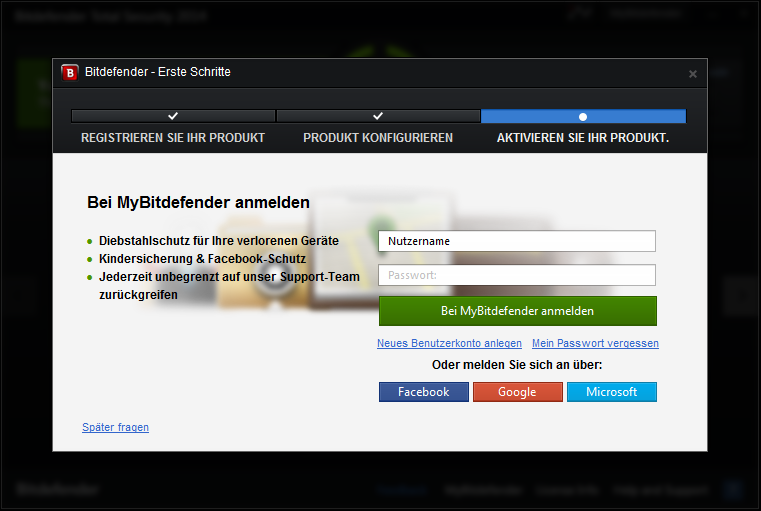Select the Produkt konfigurieren step
This screenshot has height=511, width=761.
(378, 138)
